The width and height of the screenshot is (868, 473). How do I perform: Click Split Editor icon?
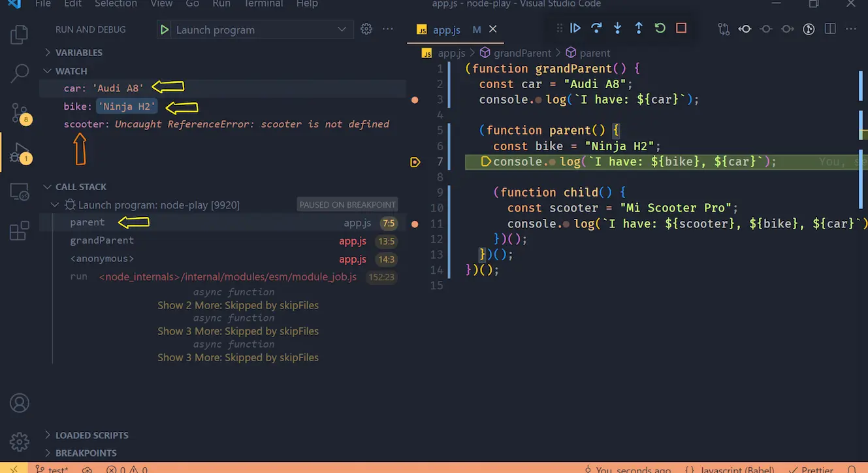click(830, 29)
